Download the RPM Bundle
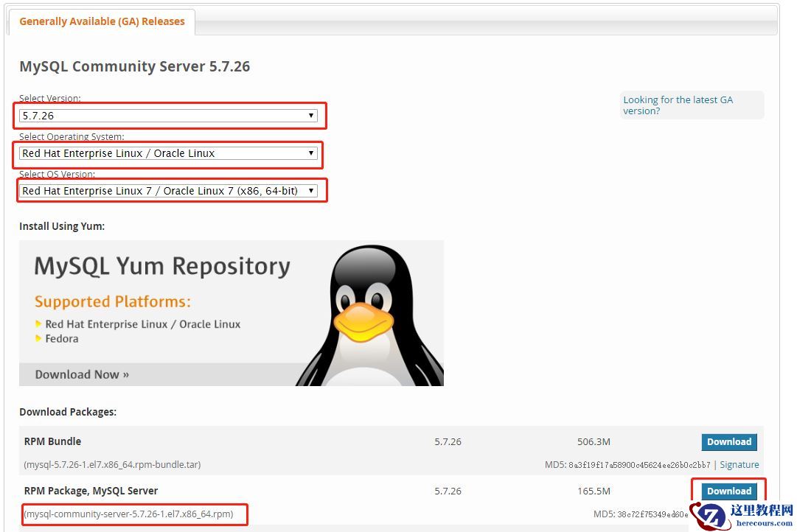This screenshot has width=797, height=532. tap(729, 441)
